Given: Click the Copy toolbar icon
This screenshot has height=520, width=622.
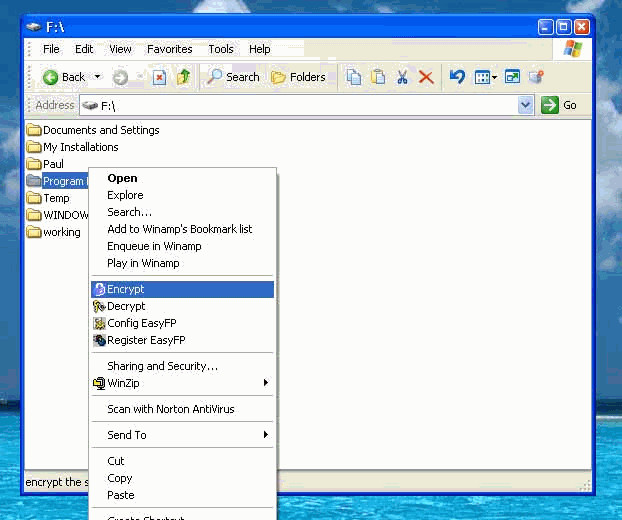Looking at the screenshot, I should pyautogui.click(x=353, y=77).
